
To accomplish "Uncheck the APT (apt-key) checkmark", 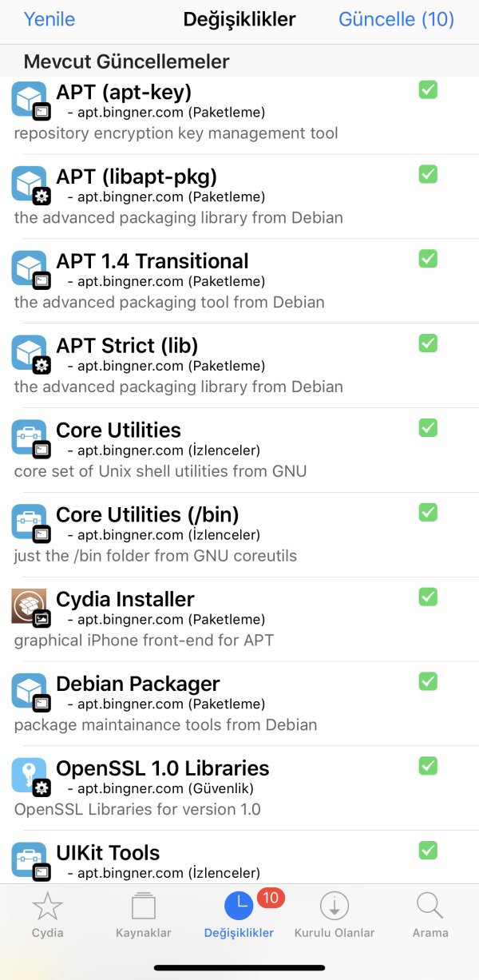I will coord(428,89).
